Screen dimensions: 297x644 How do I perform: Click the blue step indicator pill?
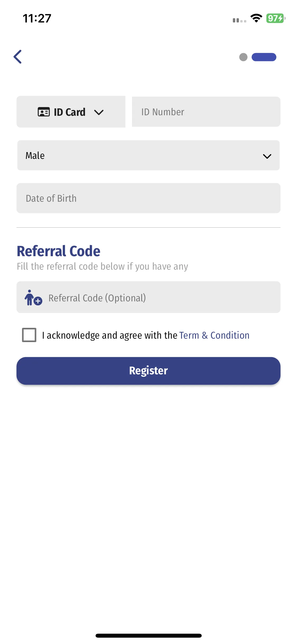click(264, 57)
